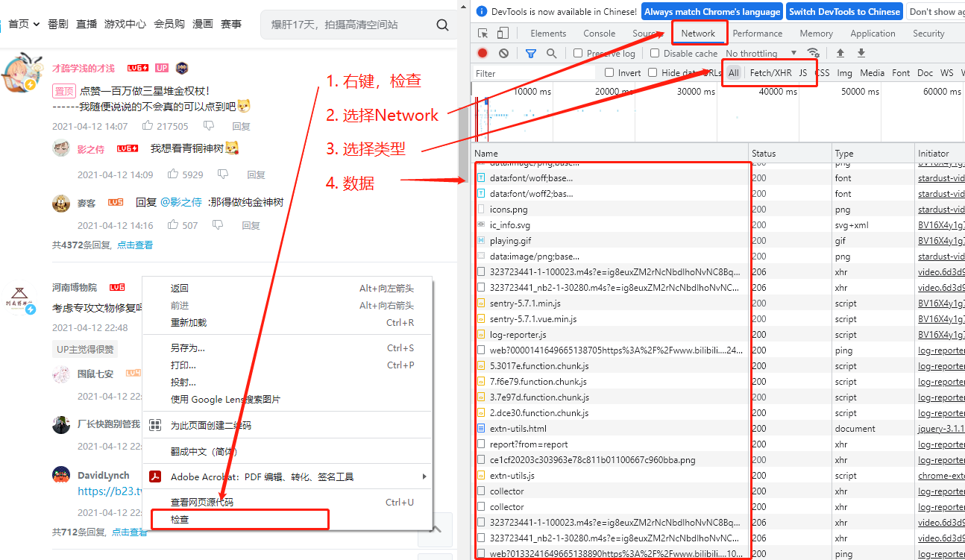
Task: Toggle the network filter funnel icon
Action: tap(531, 54)
